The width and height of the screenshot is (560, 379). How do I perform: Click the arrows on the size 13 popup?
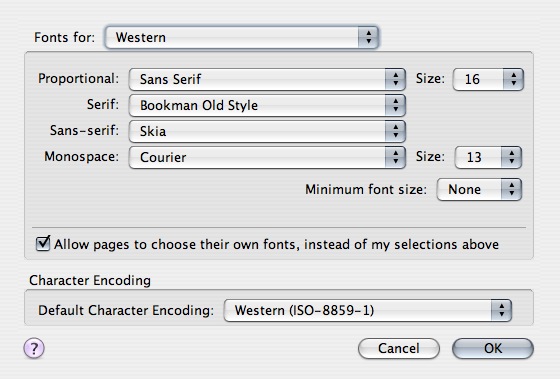click(511, 157)
